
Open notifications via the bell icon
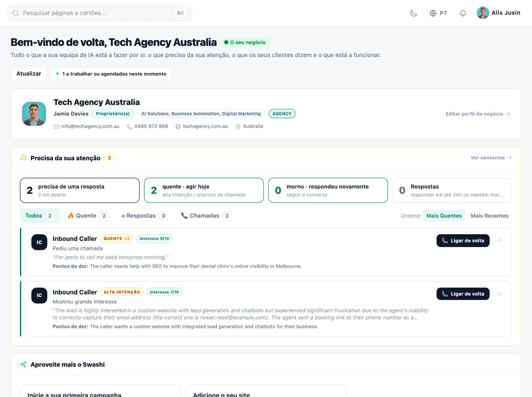tap(463, 13)
